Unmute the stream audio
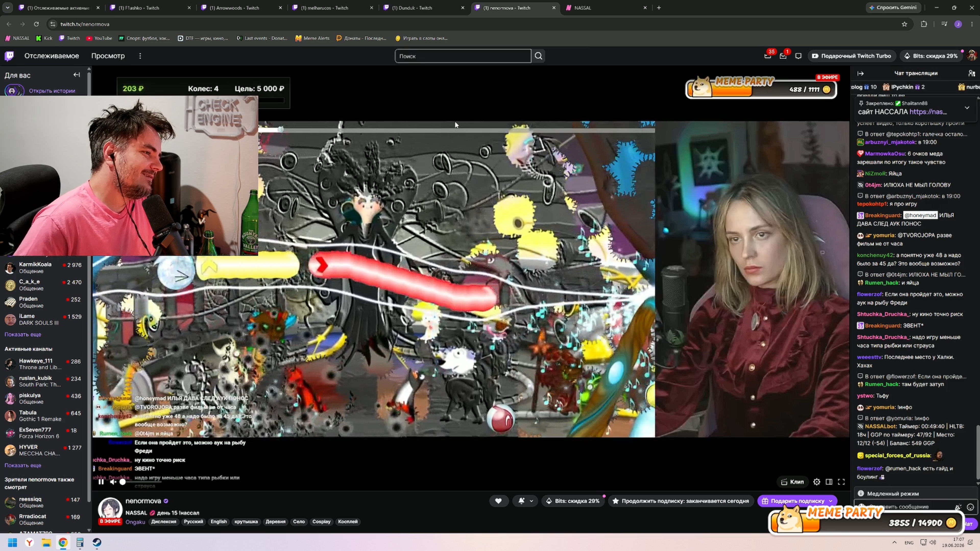The width and height of the screenshot is (980, 551). [x=113, y=482]
